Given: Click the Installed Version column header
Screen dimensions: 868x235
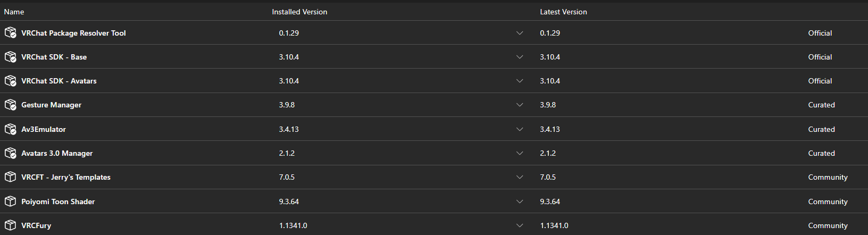Looking at the screenshot, I should [x=299, y=12].
